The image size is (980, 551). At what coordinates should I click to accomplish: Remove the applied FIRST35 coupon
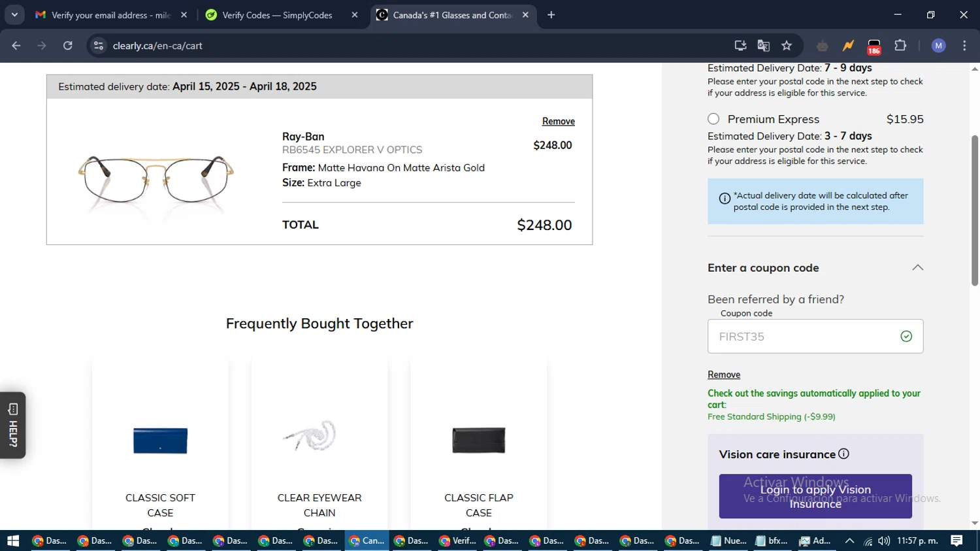(724, 375)
